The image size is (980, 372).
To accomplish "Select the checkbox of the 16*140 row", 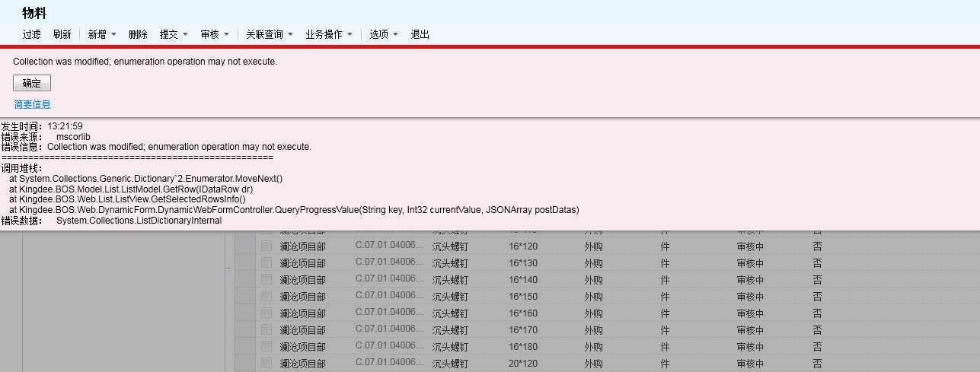I will pos(267,279).
